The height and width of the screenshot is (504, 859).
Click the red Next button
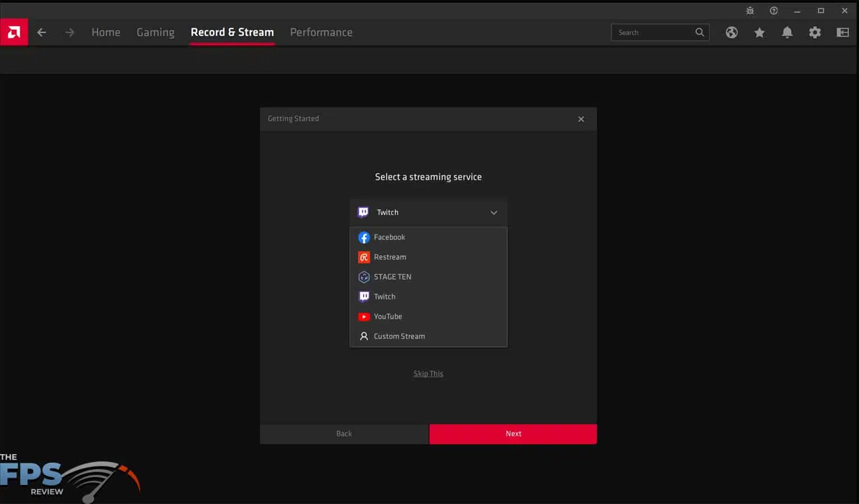click(x=513, y=434)
